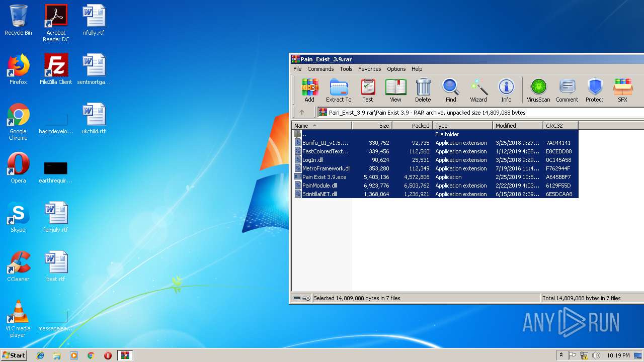
Task: Sort by Modified column header
Action: pos(518,126)
